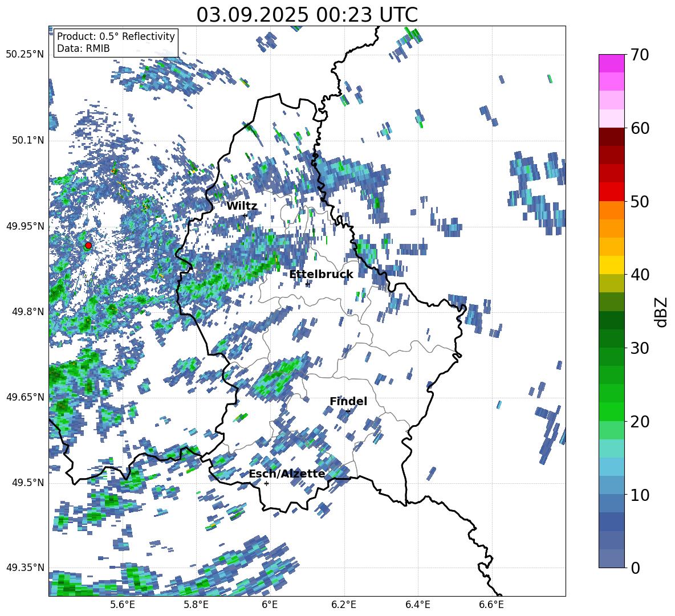
Task: Click the magenta top colorbar segment
Action: point(611,63)
